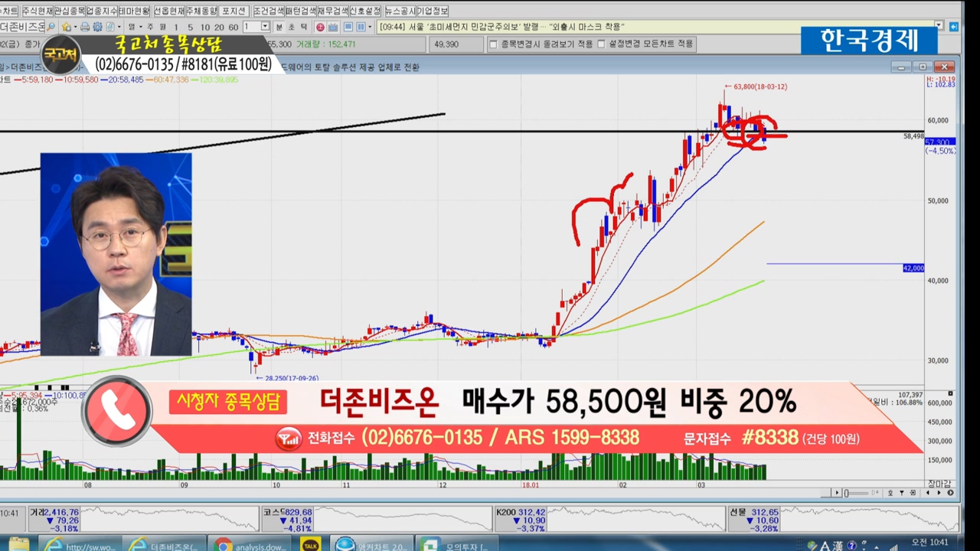
Task: Click the stock search magnifier icon
Action: (x=51, y=27)
